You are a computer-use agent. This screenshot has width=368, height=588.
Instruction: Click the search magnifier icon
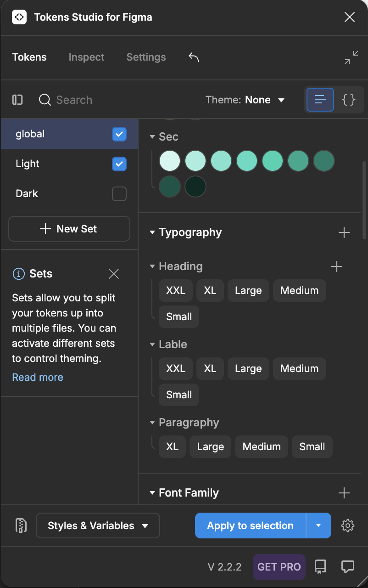coord(45,100)
